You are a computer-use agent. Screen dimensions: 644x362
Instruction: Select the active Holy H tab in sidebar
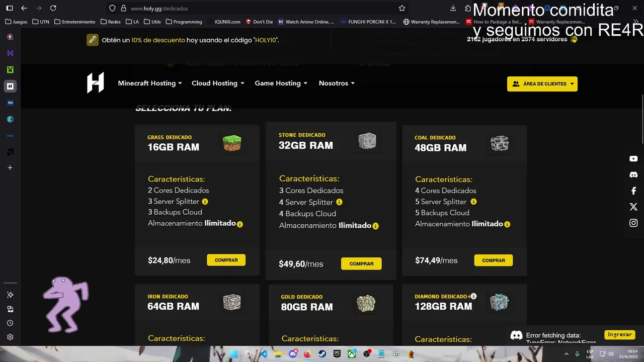[10, 86]
